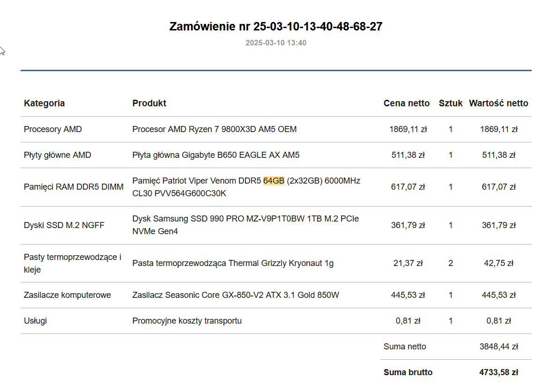
Task: Select the AMD Ryzen 7 9800X3D product
Action: coord(214,130)
